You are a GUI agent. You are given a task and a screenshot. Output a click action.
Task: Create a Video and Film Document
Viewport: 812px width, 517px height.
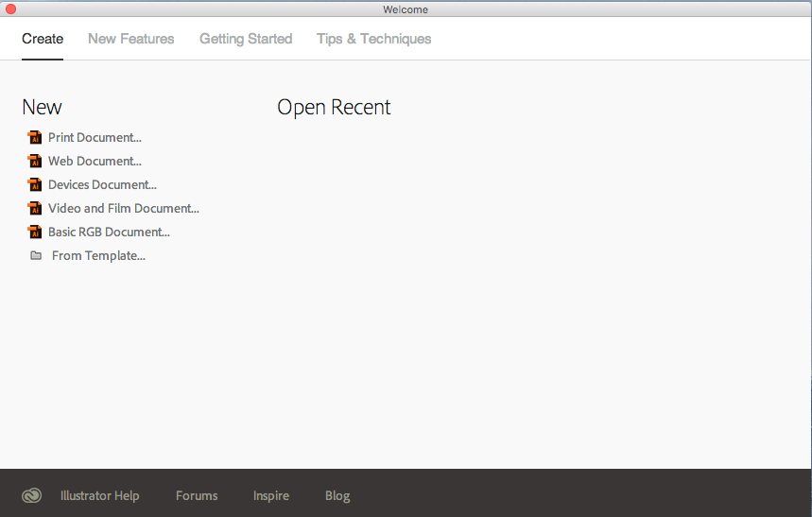pos(124,208)
